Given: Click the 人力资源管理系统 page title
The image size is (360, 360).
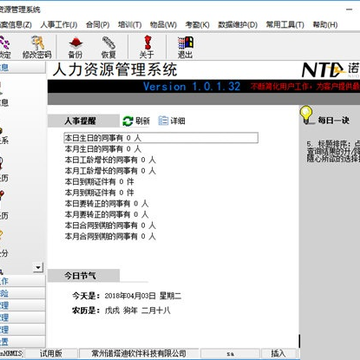Looking at the screenshot, I should [x=115, y=70].
